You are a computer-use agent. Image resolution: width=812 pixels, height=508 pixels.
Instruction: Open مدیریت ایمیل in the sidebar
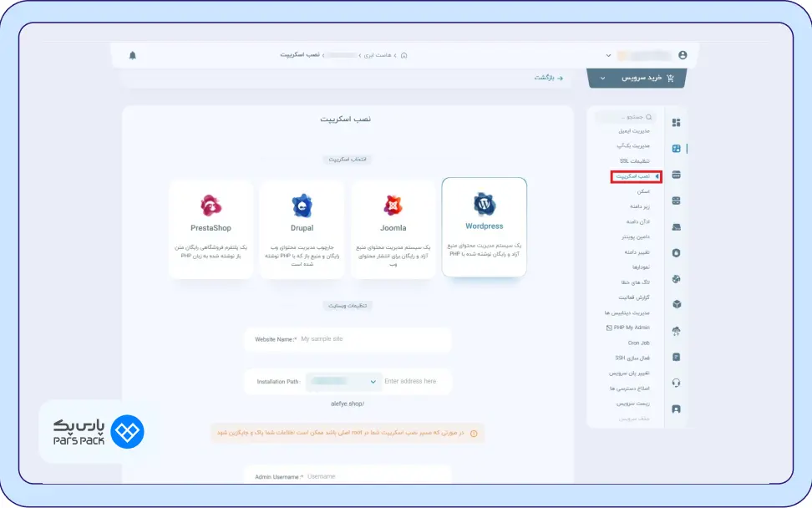coord(634,131)
